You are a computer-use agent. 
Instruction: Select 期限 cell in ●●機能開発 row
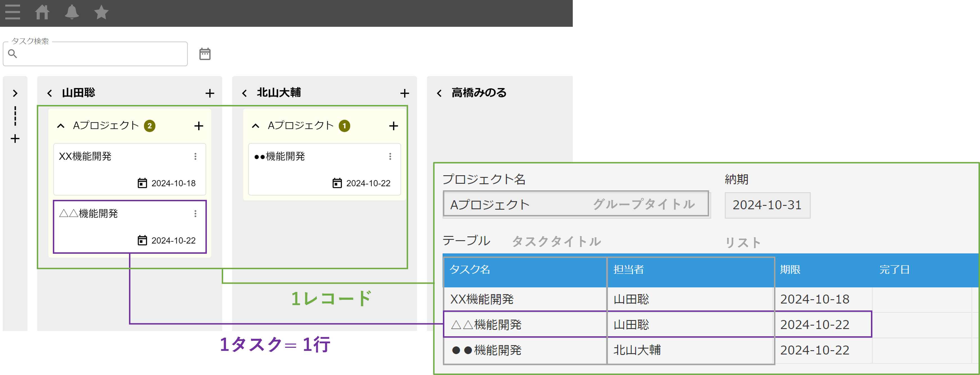824,350
